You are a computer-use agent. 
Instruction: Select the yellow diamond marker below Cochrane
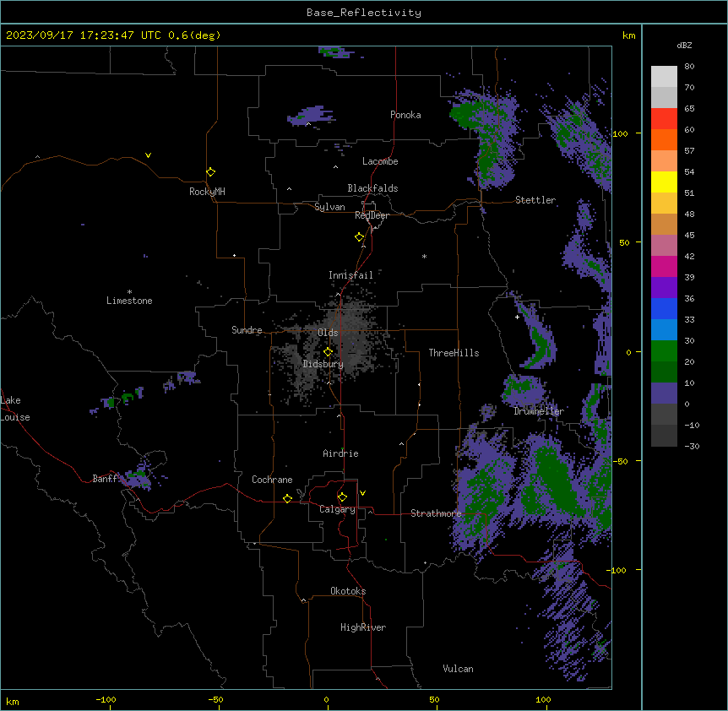(x=287, y=498)
